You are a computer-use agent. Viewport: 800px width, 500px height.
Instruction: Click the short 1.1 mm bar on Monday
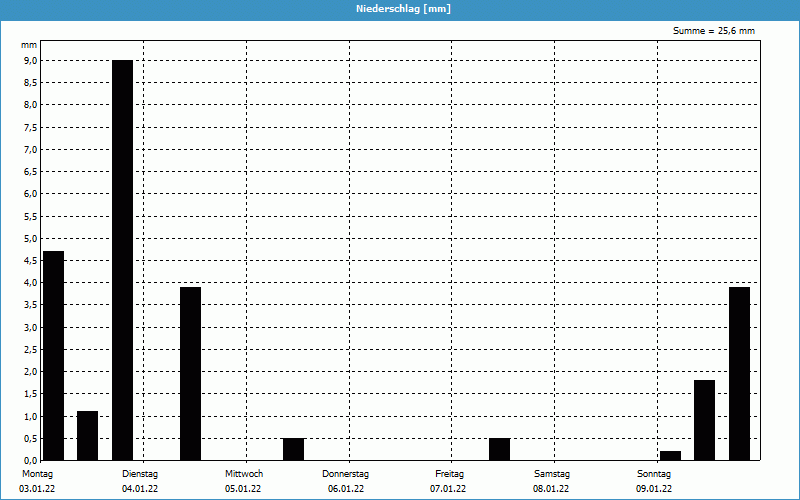(88, 436)
